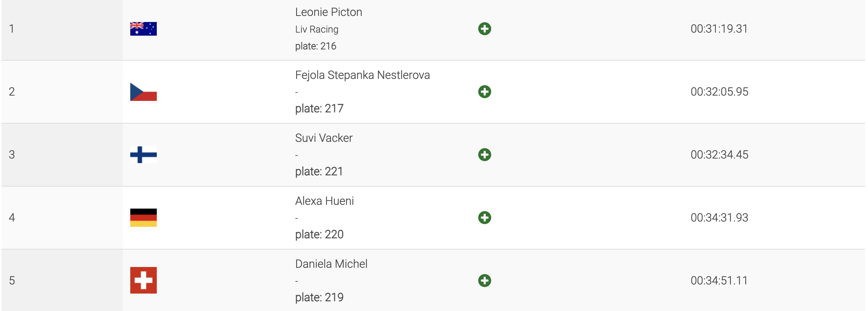The height and width of the screenshot is (311, 868).
Task: Select rider name Alexa Hueni
Action: click(324, 201)
